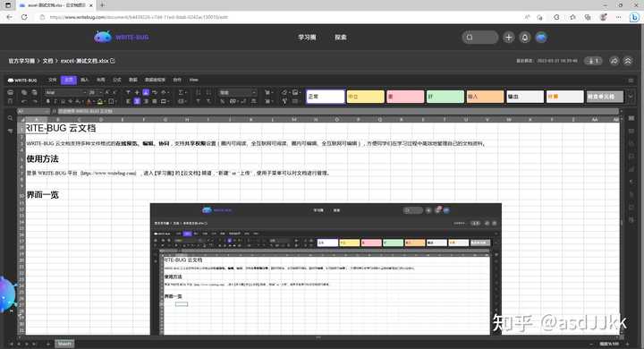This screenshot has width=644, height=349.
Task: Click the browser refresh button
Action: click(x=24, y=17)
